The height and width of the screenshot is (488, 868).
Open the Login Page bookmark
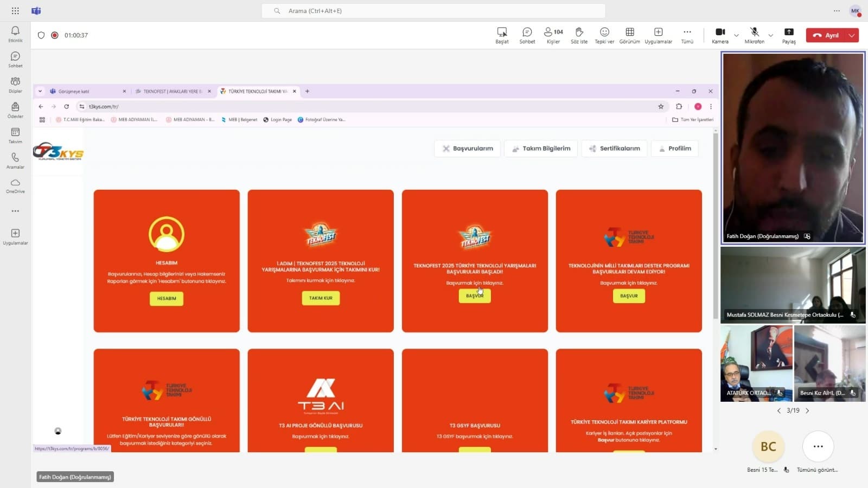click(277, 120)
